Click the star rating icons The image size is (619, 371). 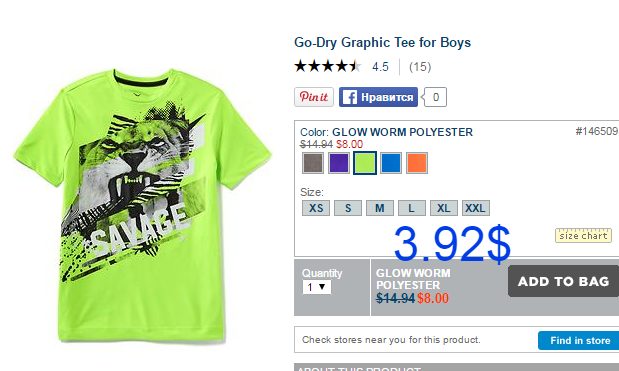tap(328, 66)
